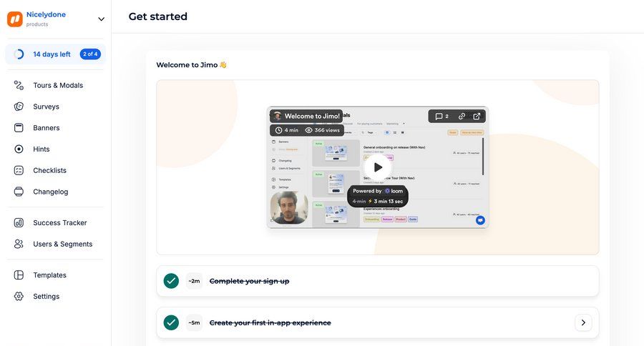Open the video in new tab icon
Screen dimensions: 644x346
click(477, 116)
